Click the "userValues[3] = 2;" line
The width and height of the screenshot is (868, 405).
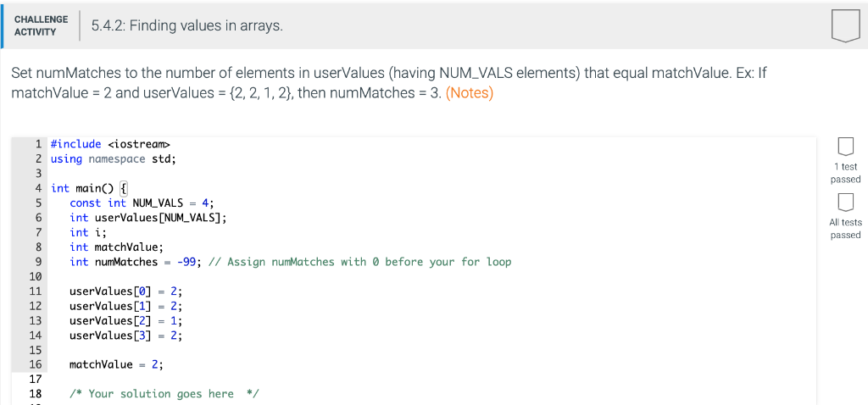[125, 336]
